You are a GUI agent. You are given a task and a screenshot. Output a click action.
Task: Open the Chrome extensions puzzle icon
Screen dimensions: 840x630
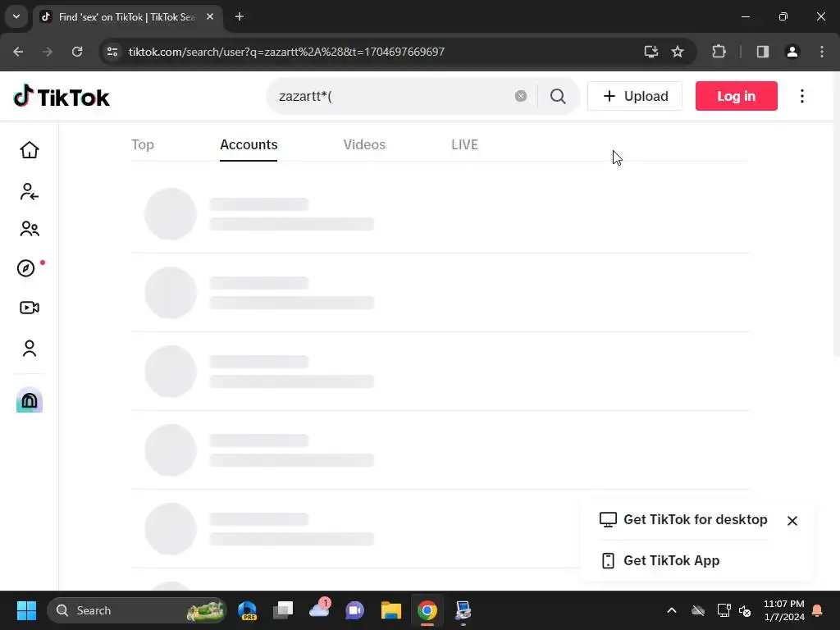(x=719, y=52)
